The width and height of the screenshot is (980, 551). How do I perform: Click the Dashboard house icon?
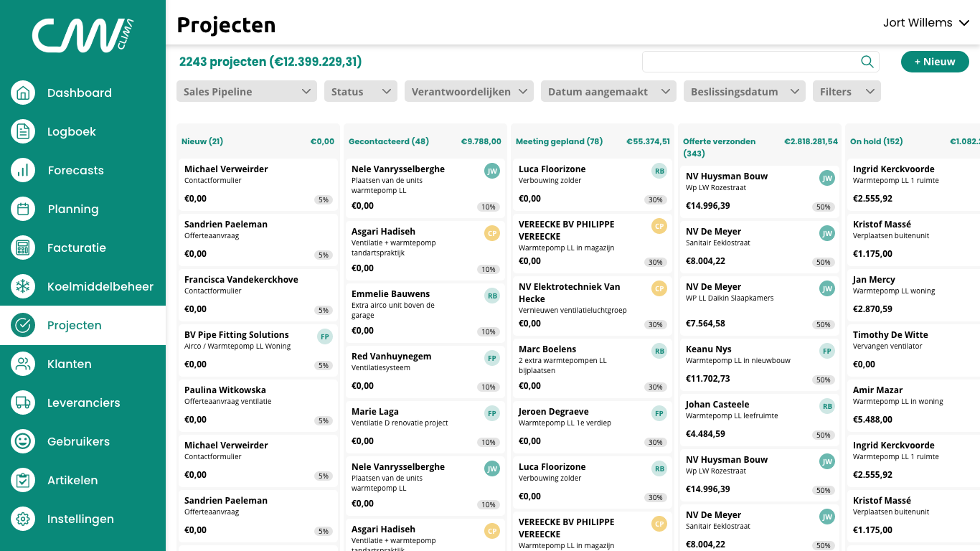click(x=23, y=93)
